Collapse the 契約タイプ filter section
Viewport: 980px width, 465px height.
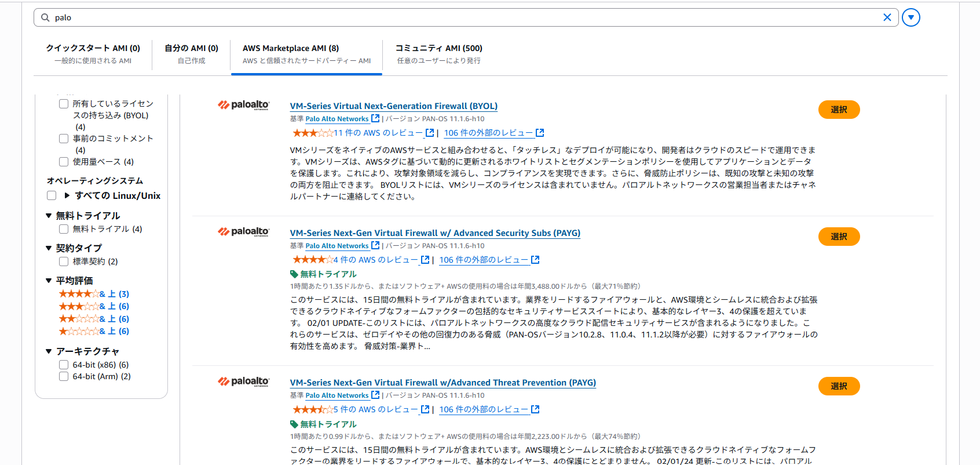(49, 248)
